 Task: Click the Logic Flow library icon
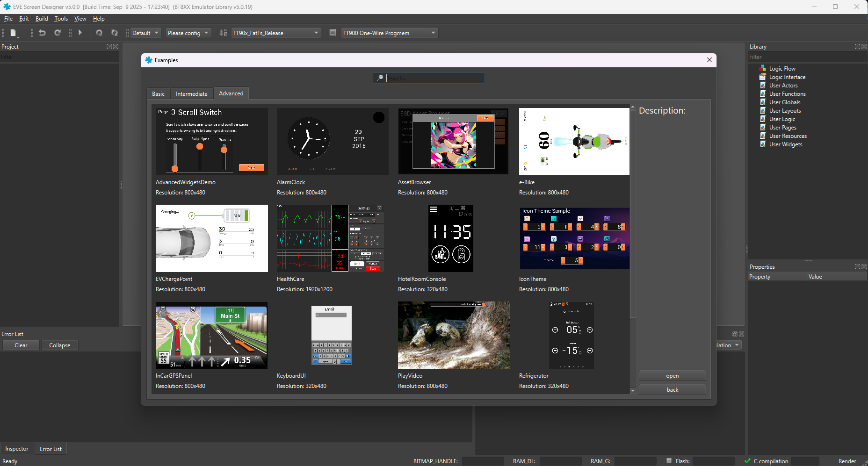point(762,69)
